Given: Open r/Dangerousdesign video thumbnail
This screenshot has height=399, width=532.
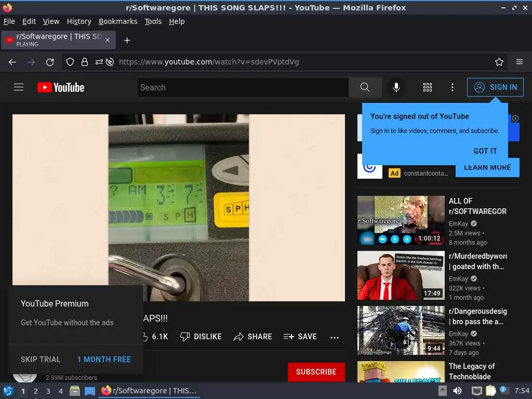Looking at the screenshot, I should click(x=401, y=330).
